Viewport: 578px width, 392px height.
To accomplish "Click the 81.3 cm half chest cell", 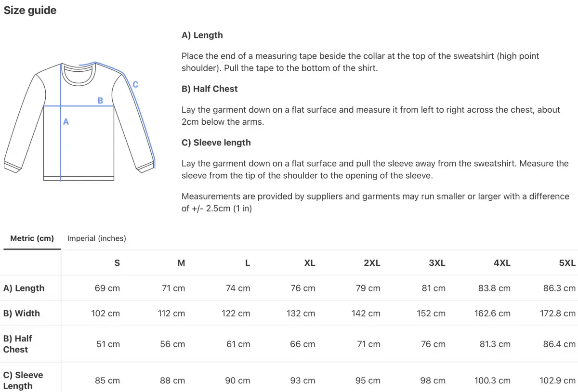I will [x=492, y=344].
